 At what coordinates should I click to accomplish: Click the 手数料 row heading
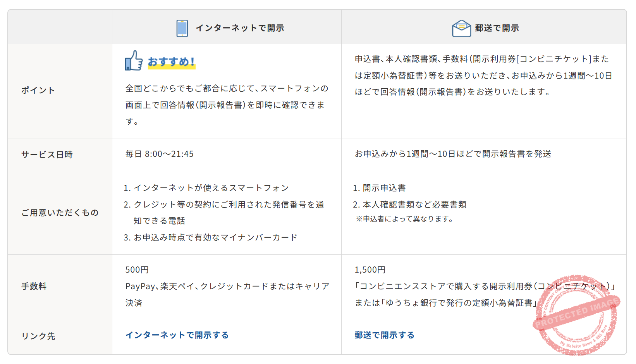coord(34,286)
